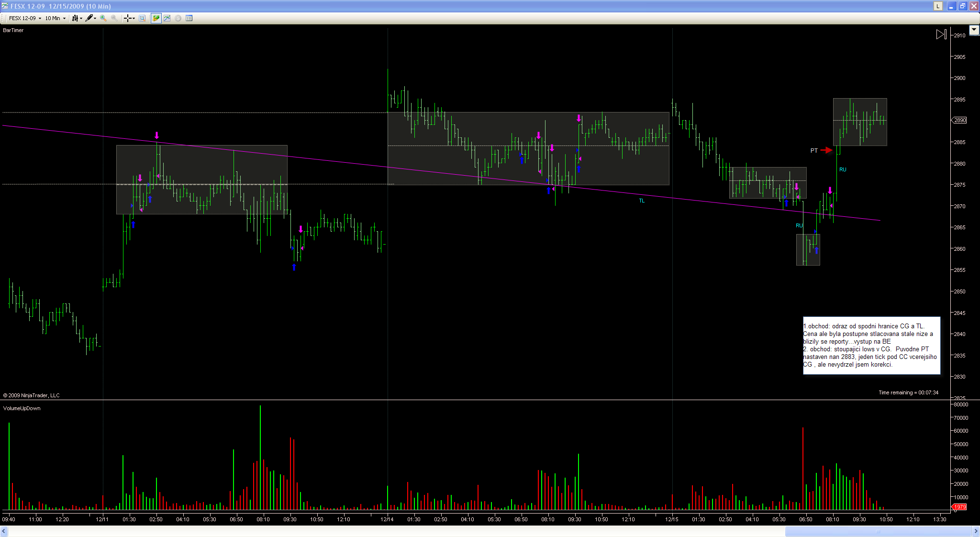The image size is (980, 537).
Task: Open the chart style bars dropdown
Action: pyautogui.click(x=77, y=18)
